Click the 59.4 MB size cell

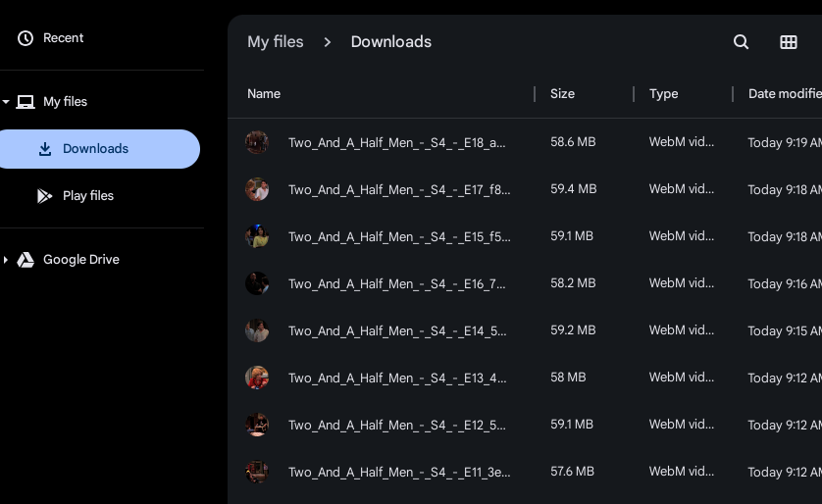[x=574, y=189]
